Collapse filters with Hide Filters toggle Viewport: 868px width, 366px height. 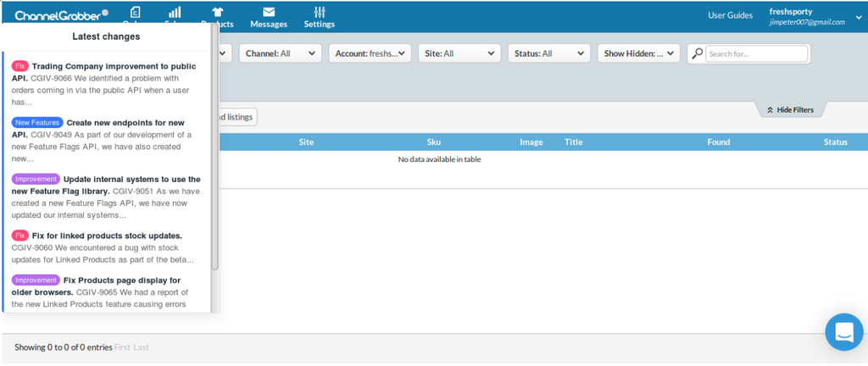pos(789,110)
